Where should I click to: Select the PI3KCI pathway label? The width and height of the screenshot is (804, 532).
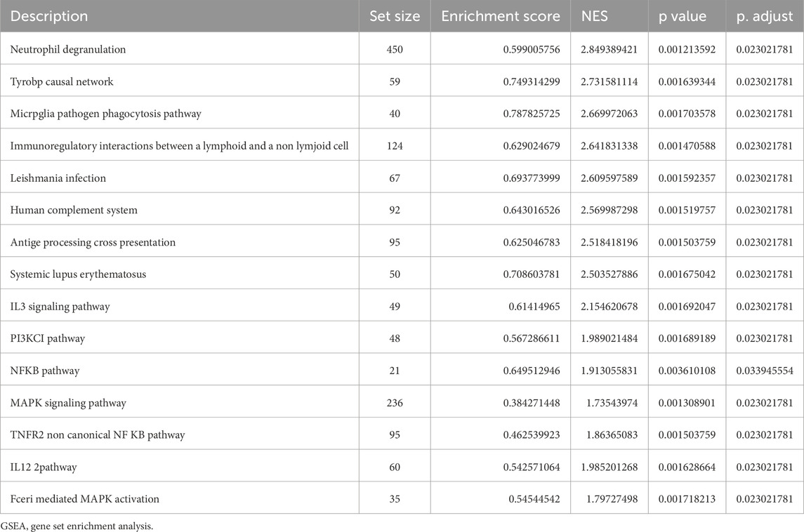point(48,338)
